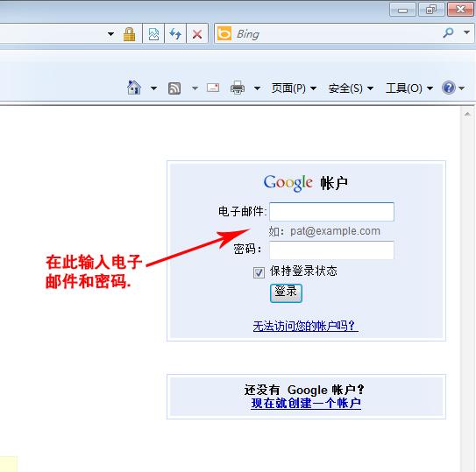
Task: Click the Bing logo in search box
Action: pyautogui.click(x=224, y=33)
